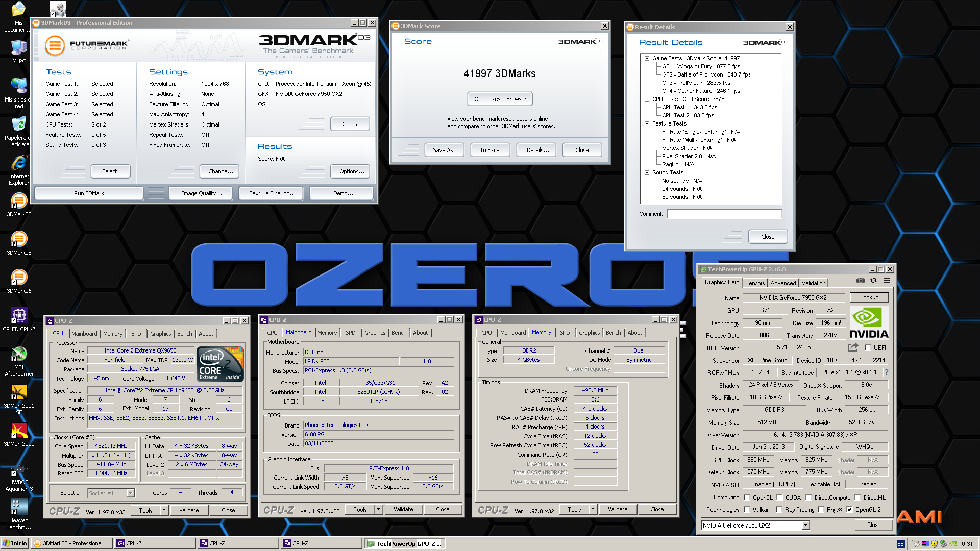The height and width of the screenshot is (551, 980).
Task: Toggle the Ray Tracing checkbox in GPU-Z
Action: click(779, 510)
